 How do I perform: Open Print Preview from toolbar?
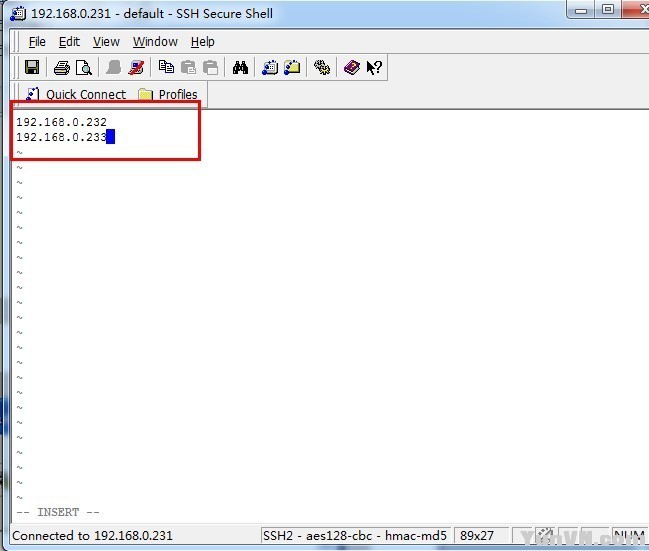tap(84, 67)
